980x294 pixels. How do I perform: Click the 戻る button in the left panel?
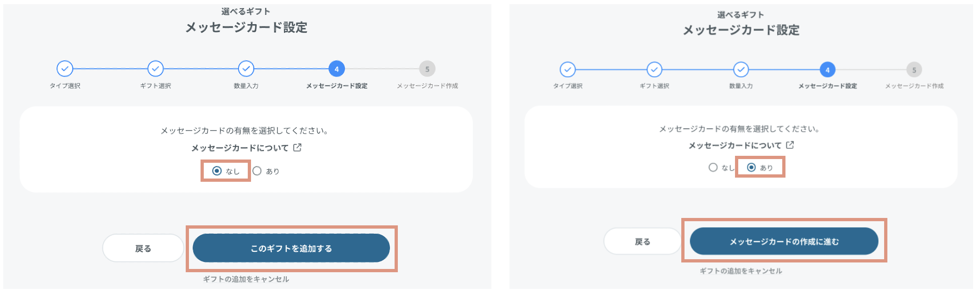[x=143, y=248]
